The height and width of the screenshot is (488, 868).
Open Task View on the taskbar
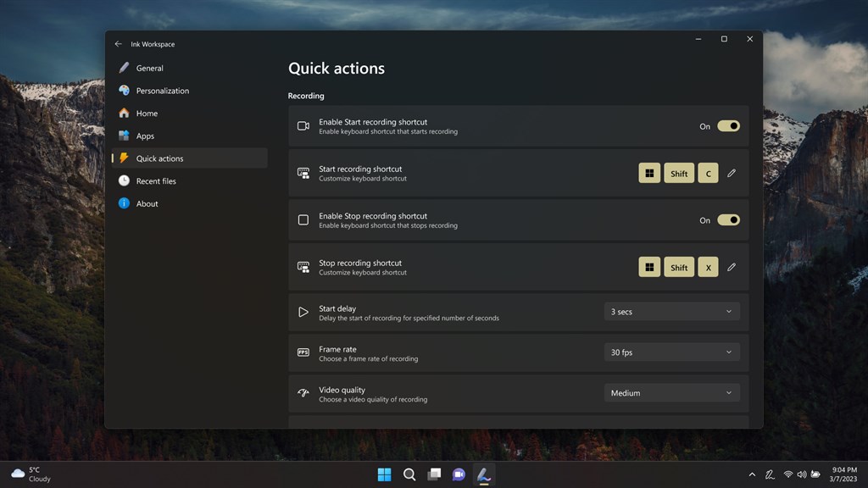pos(434,474)
